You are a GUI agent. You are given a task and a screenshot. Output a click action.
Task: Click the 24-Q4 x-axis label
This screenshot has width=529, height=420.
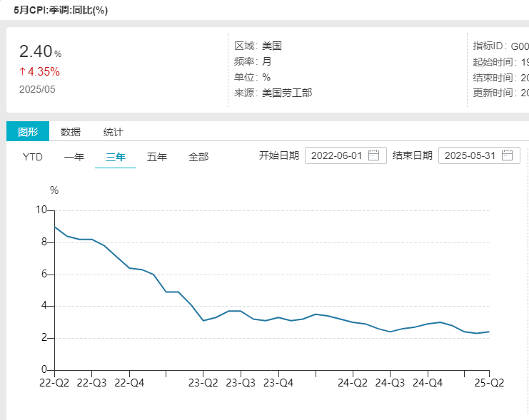click(x=427, y=382)
